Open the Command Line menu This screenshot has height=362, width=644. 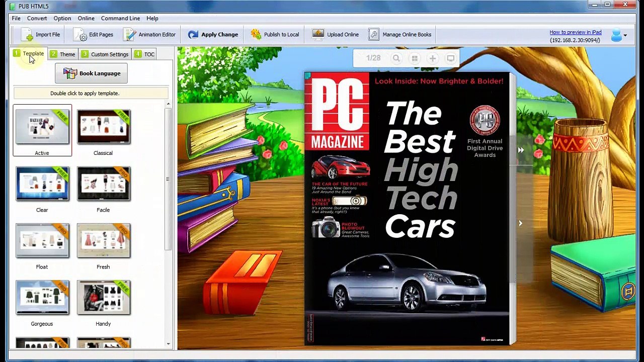[x=120, y=18]
